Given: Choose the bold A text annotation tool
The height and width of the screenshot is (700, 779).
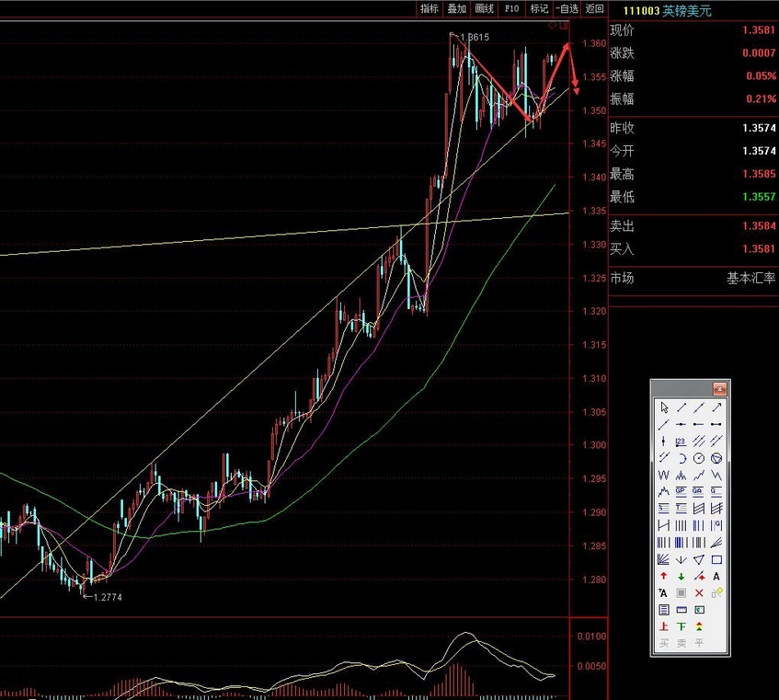Looking at the screenshot, I should coord(716,576).
